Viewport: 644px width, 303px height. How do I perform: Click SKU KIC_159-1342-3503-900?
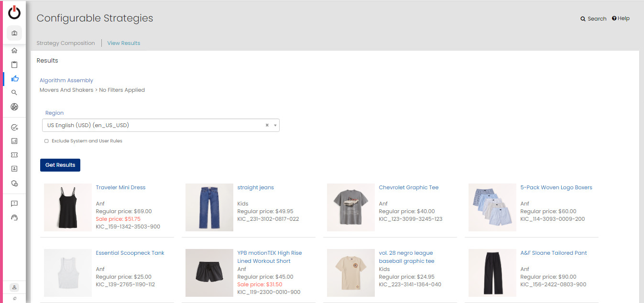tap(128, 227)
